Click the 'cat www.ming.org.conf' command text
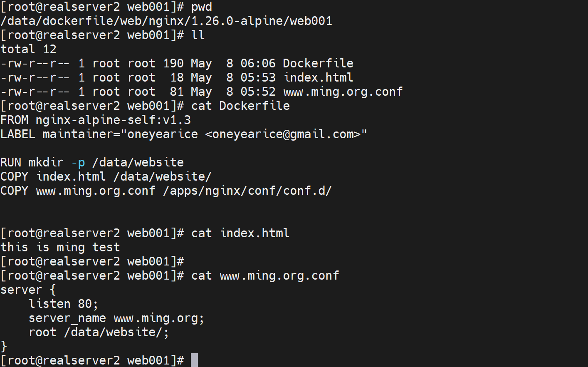This screenshot has height=367, width=588. pyautogui.click(x=265, y=276)
